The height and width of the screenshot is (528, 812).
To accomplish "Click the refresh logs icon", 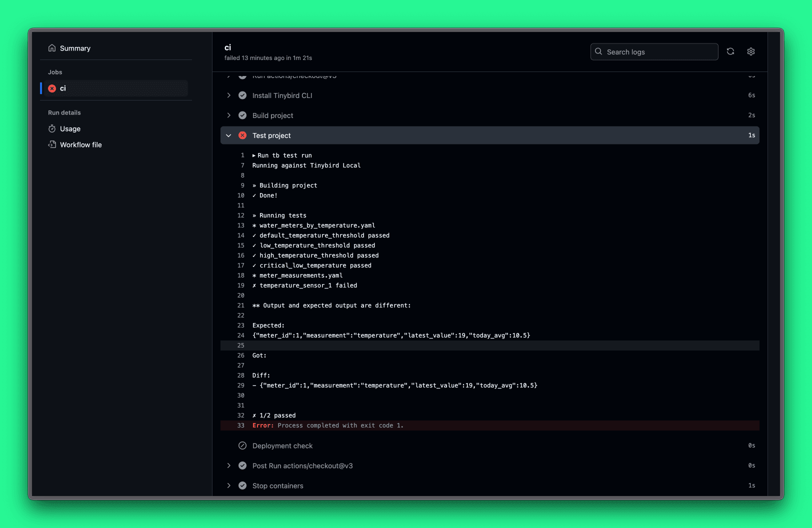I will click(730, 51).
